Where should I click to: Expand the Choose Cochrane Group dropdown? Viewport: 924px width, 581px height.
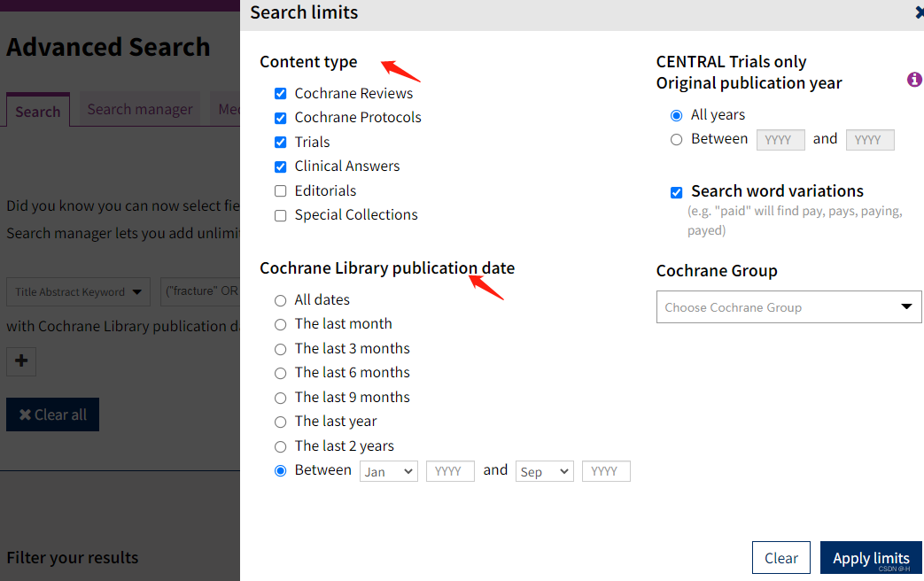[789, 307]
